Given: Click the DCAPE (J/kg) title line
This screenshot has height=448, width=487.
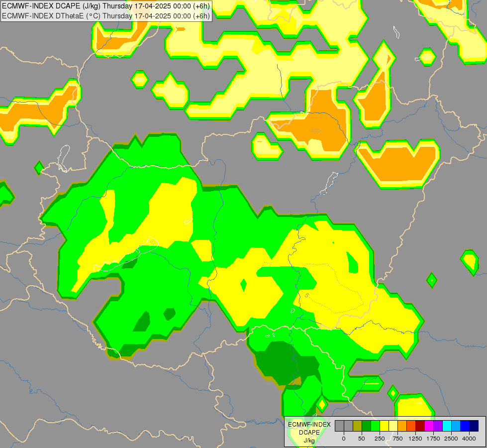Looking at the screenshot, I should (106, 6).
